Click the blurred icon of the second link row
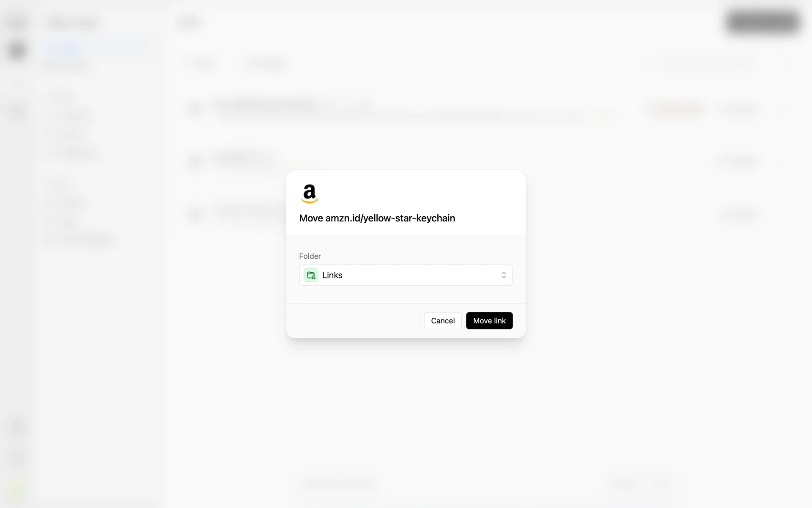Screen dimensions: 812x508 [x=195, y=161]
